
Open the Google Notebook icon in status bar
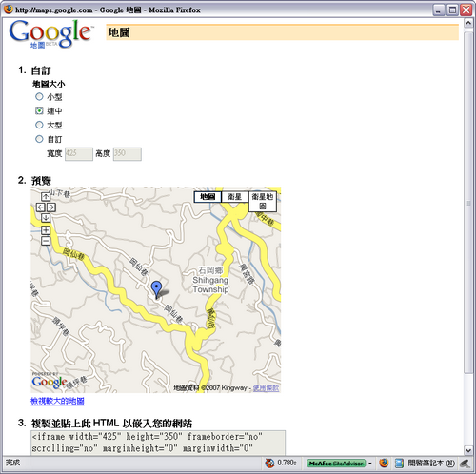point(399,464)
